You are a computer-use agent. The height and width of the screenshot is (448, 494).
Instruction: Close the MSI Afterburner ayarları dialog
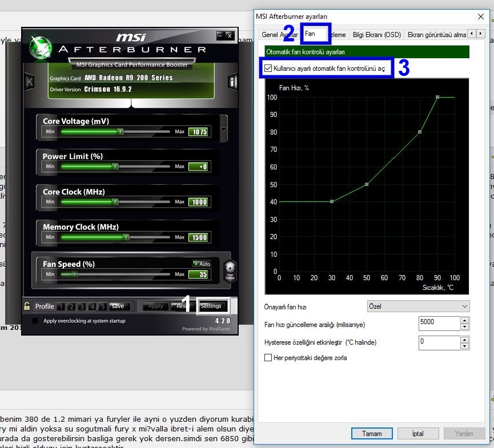click(x=481, y=17)
